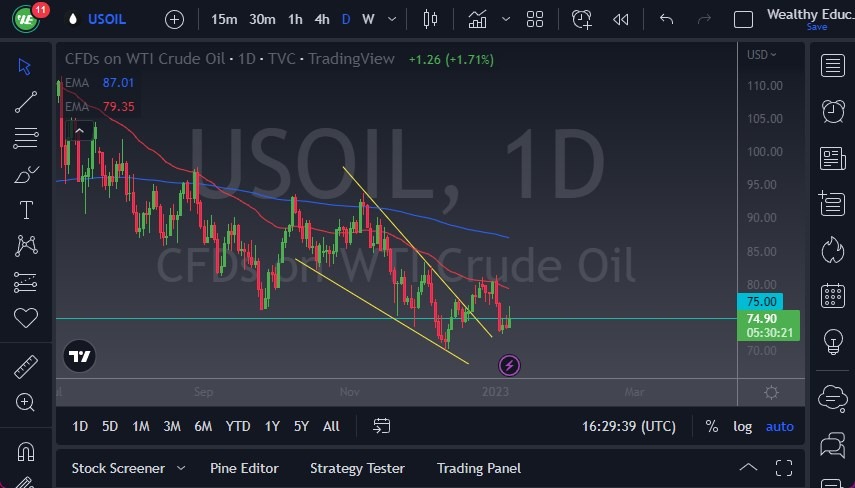
Task: Toggle the magnet snap mode
Action: click(x=26, y=451)
